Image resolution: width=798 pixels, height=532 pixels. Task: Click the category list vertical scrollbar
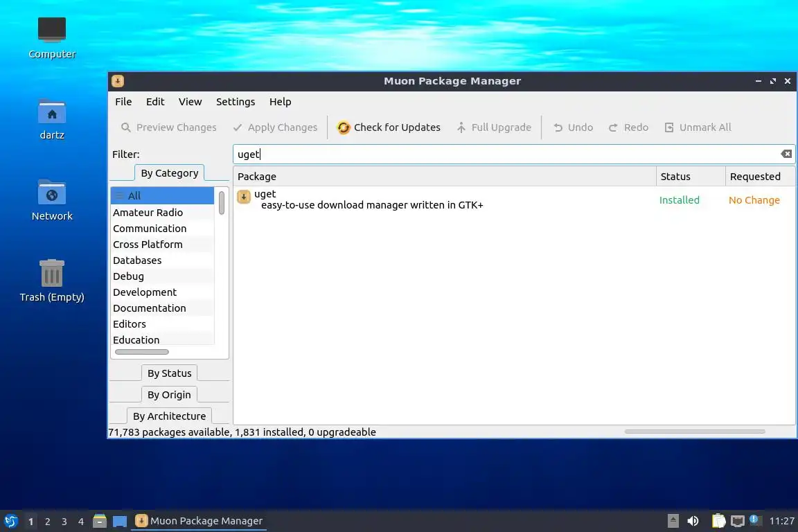tap(222, 203)
